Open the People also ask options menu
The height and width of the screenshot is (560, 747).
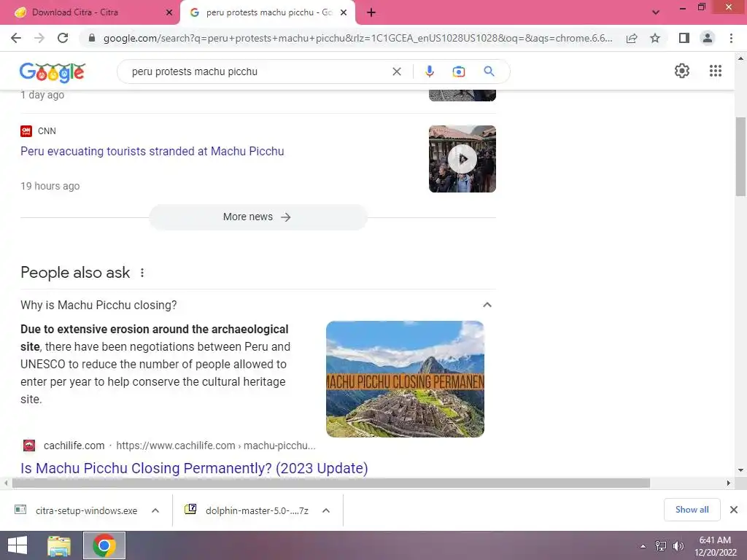[142, 273]
